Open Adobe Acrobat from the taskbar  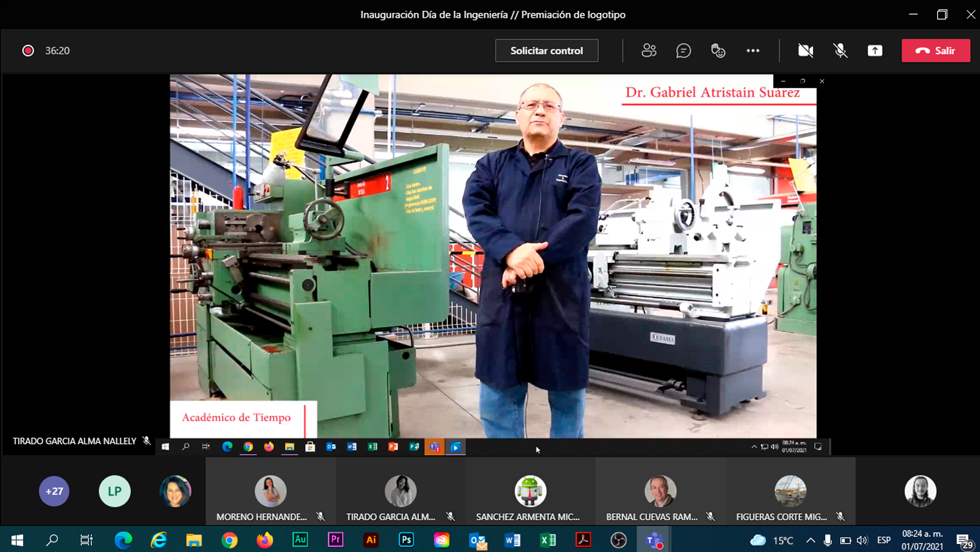click(x=583, y=540)
